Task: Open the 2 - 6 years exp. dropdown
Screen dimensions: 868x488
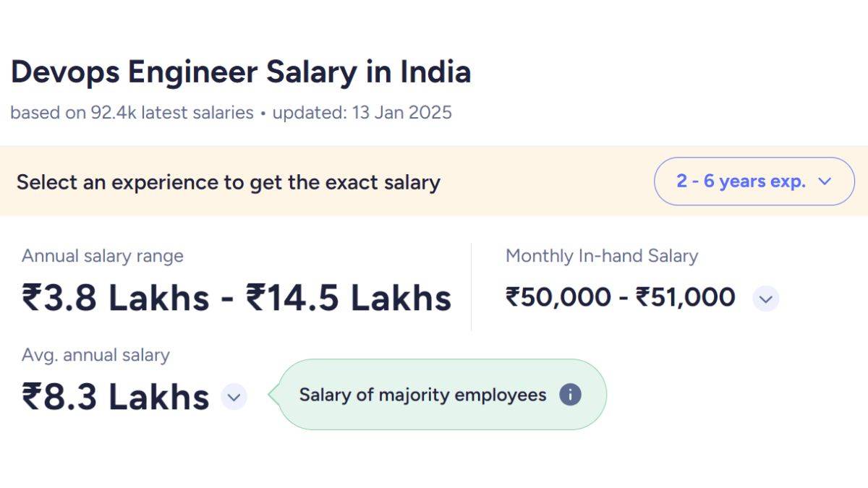Action: [x=753, y=181]
